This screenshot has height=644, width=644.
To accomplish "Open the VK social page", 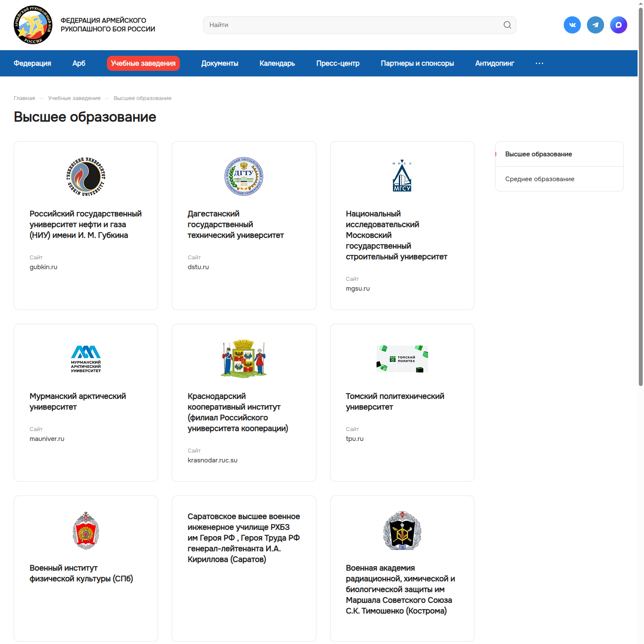I will pos(572,25).
